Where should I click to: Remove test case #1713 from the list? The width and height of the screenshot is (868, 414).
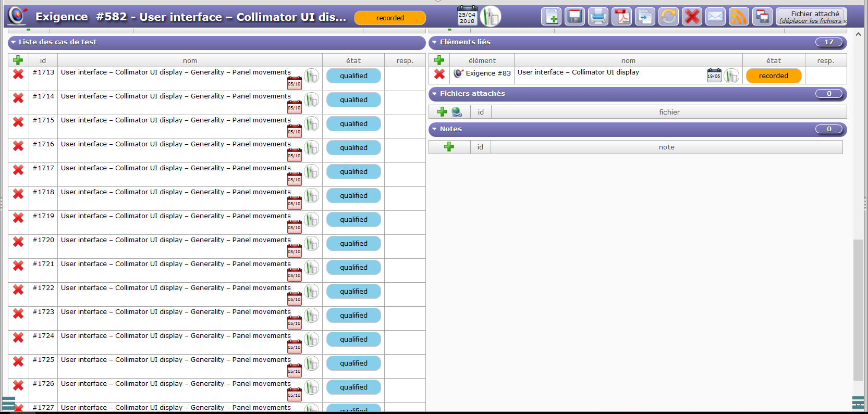click(x=18, y=74)
